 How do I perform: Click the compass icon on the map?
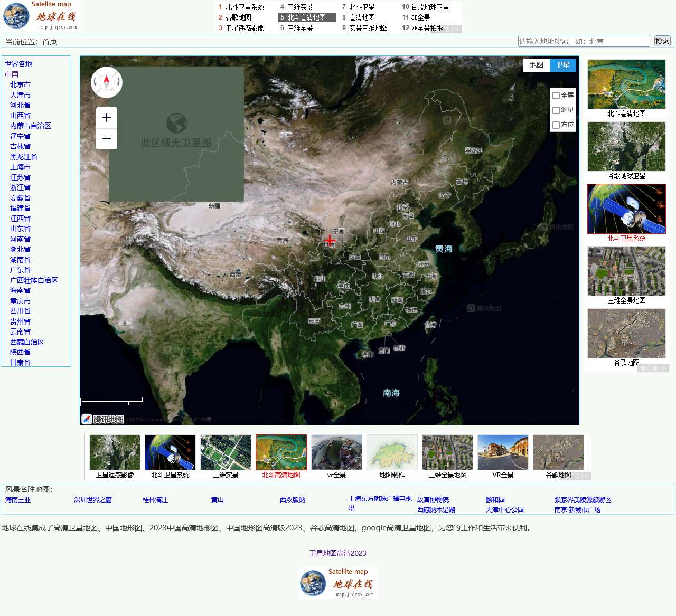[107, 82]
